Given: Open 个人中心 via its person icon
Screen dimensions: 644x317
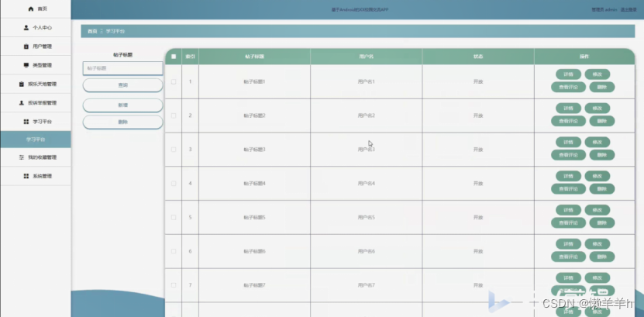Looking at the screenshot, I should pos(26,27).
